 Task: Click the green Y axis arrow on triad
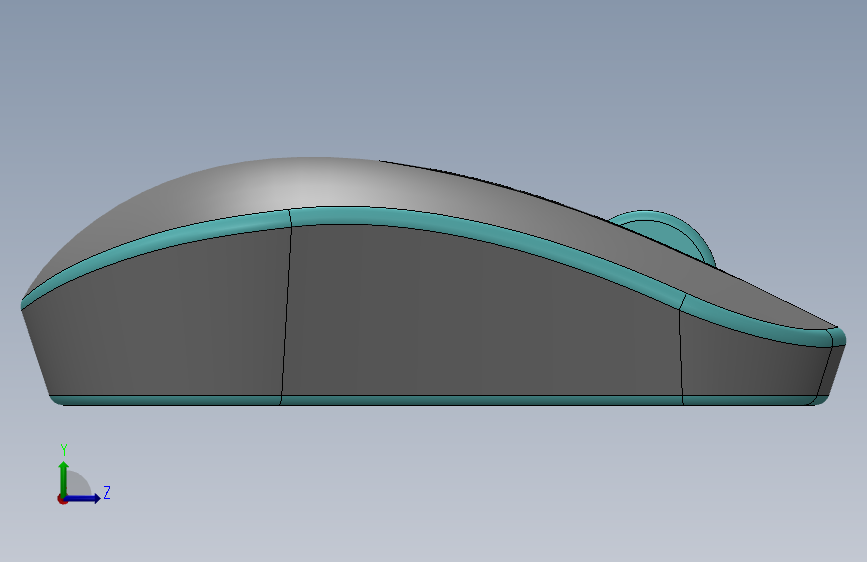64,478
